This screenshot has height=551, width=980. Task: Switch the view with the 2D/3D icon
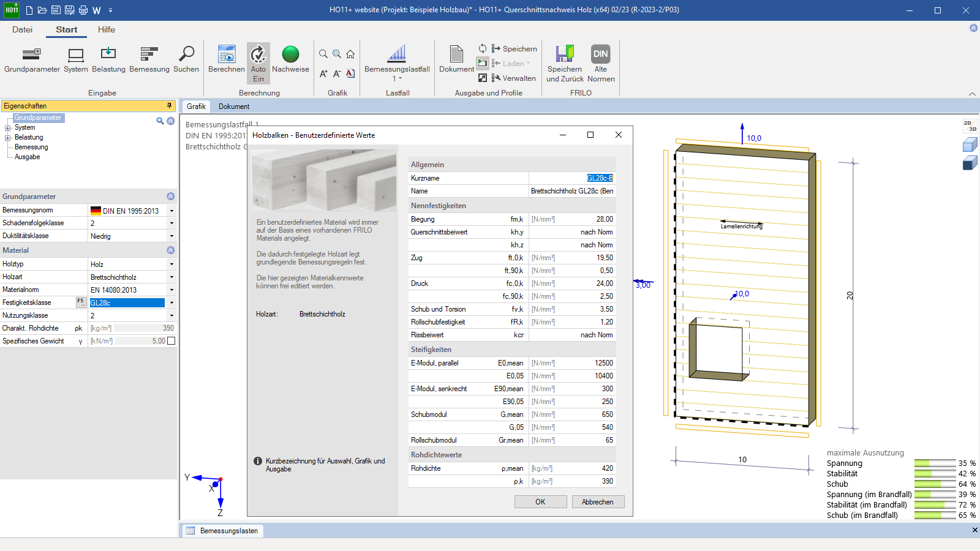point(970,126)
